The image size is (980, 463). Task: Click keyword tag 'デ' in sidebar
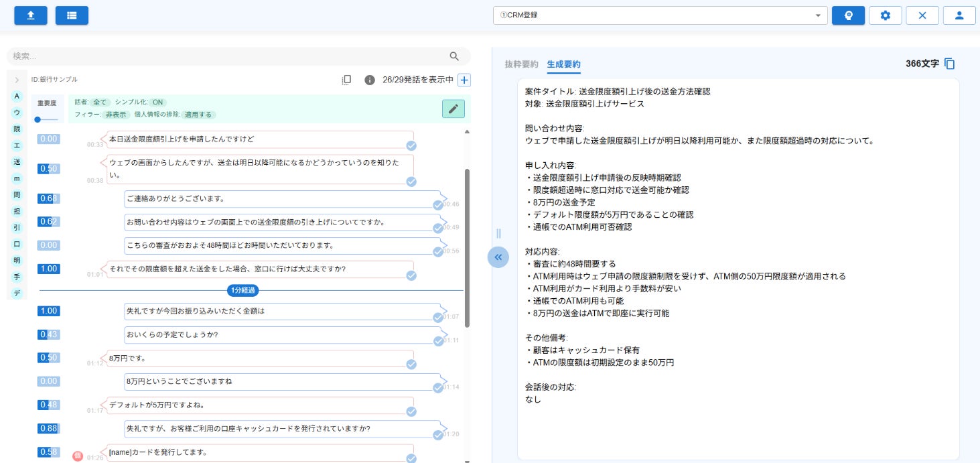(17, 293)
